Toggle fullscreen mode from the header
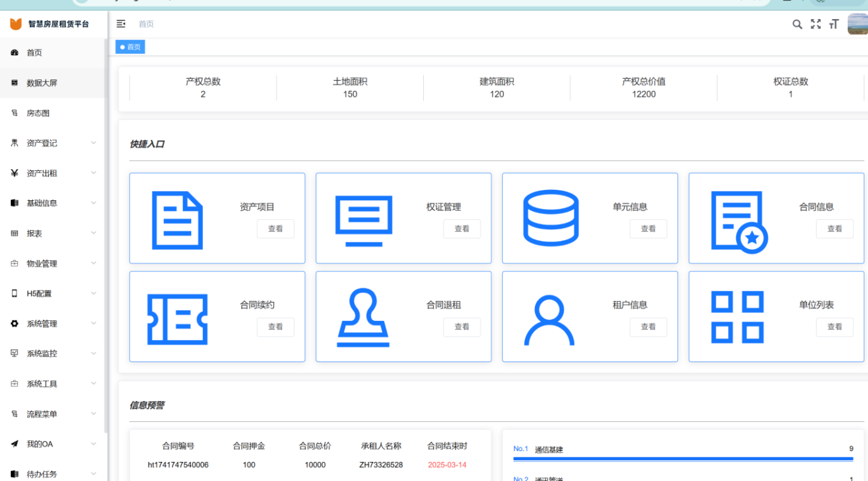 pyautogui.click(x=816, y=24)
